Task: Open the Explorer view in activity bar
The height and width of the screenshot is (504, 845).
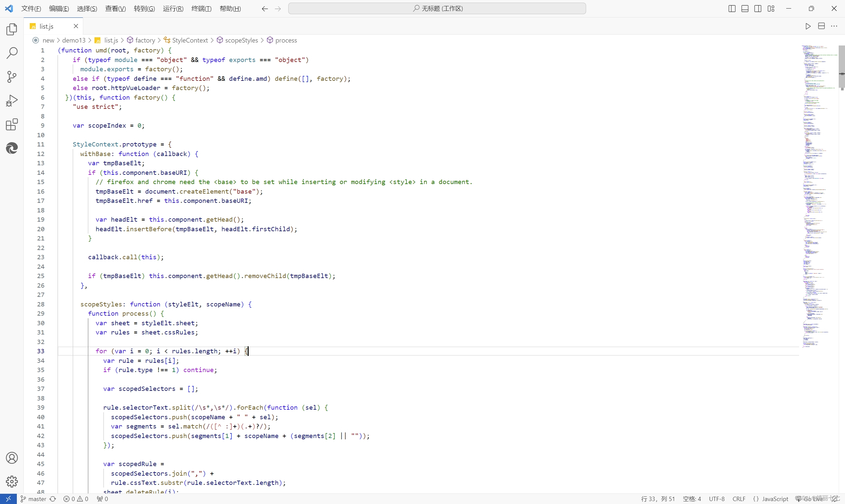Action: [x=12, y=30]
